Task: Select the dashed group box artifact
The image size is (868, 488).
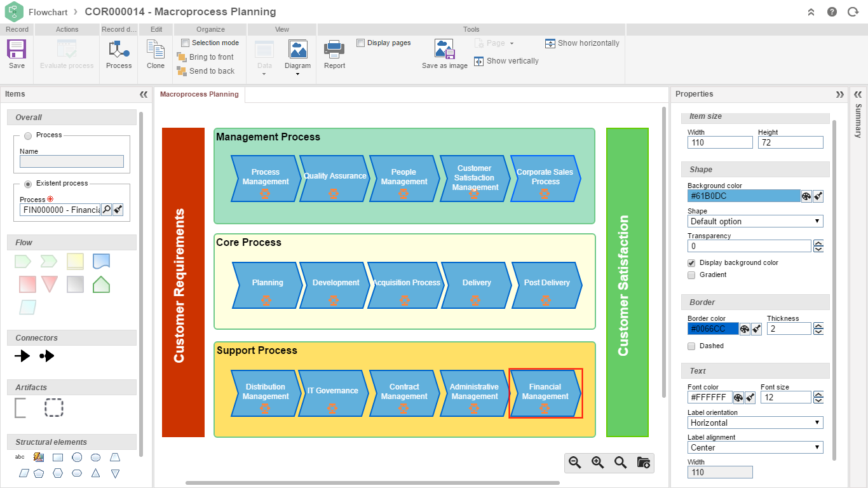Action: (x=54, y=408)
